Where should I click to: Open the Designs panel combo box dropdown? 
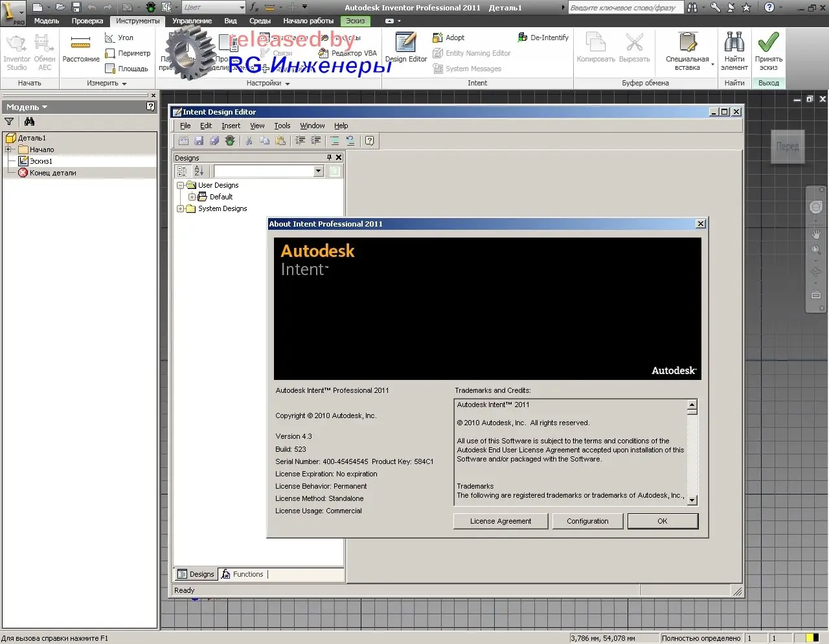tap(318, 171)
